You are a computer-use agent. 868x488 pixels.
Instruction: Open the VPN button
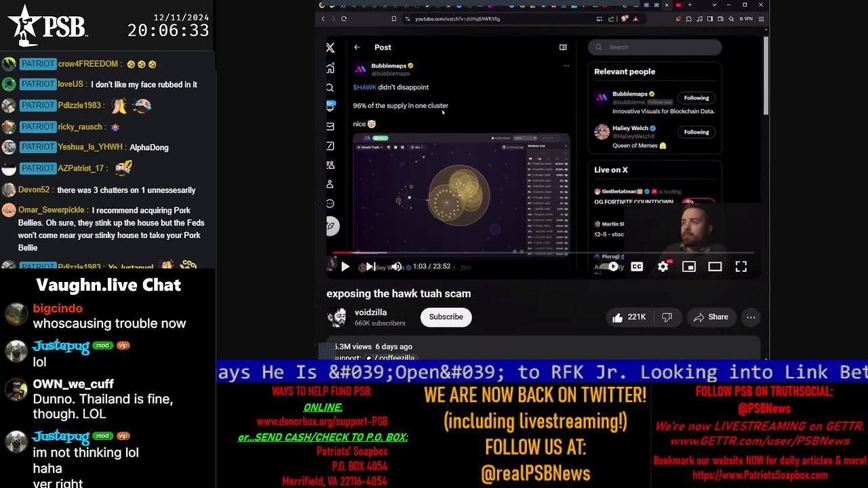pyautogui.click(x=746, y=19)
